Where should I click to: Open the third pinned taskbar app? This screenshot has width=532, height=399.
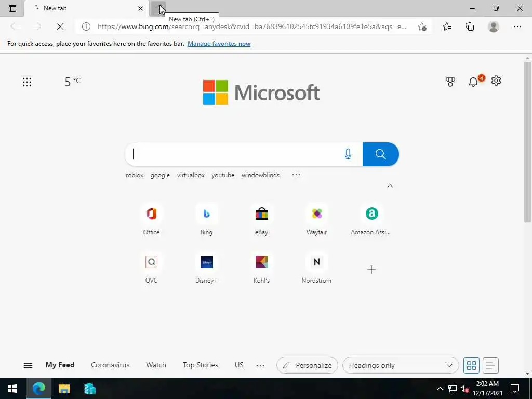coord(90,389)
